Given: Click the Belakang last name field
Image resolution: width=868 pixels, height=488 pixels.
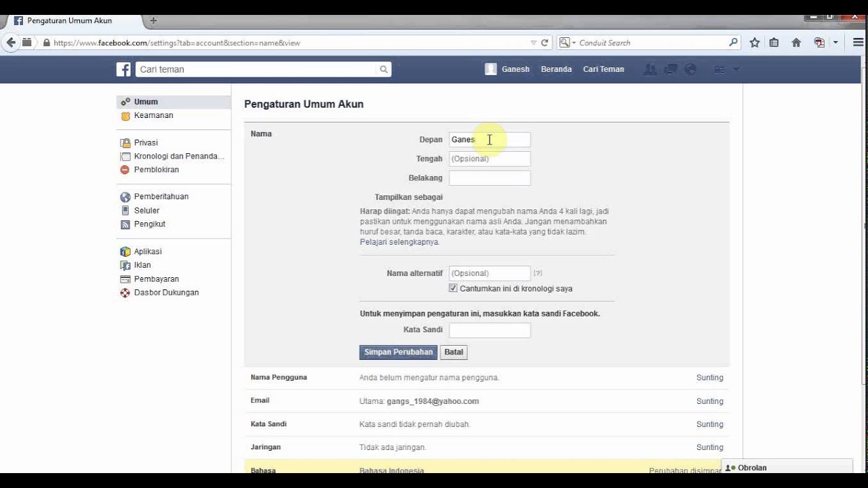Looking at the screenshot, I should (x=490, y=178).
